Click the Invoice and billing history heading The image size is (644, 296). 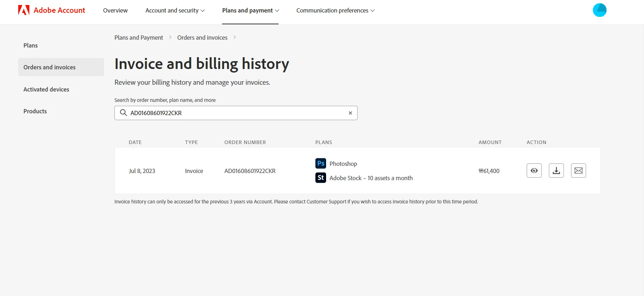tap(202, 64)
